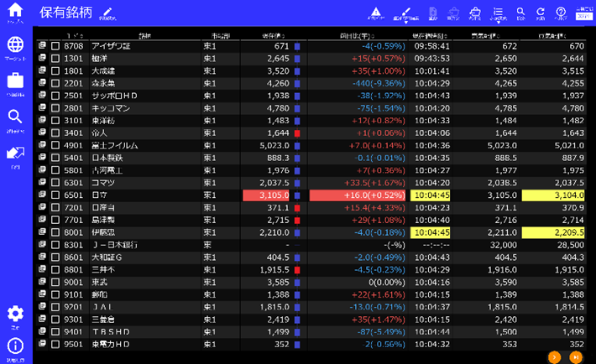Expand the list filter dropdown in the toolbar
The width and height of the screenshot is (596, 364).
pos(498,14)
